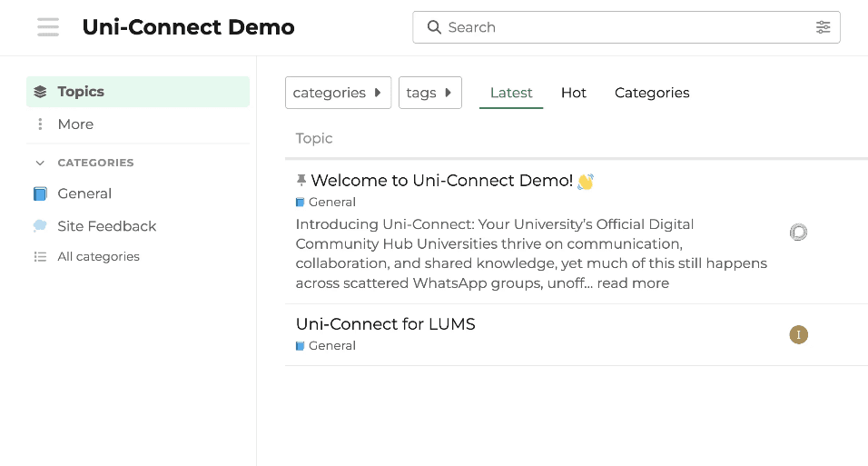
Task: Open the Uni-Connect for LUMS topic
Action: point(385,324)
